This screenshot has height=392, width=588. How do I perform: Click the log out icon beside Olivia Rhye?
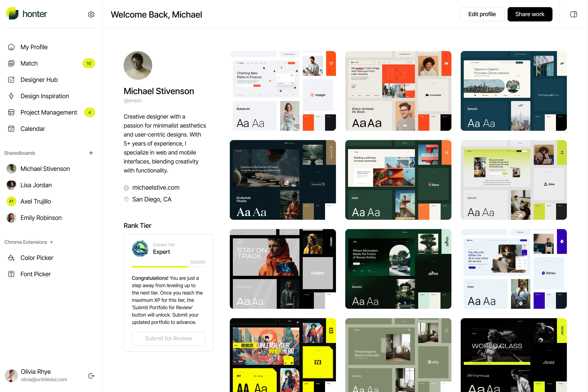click(91, 376)
